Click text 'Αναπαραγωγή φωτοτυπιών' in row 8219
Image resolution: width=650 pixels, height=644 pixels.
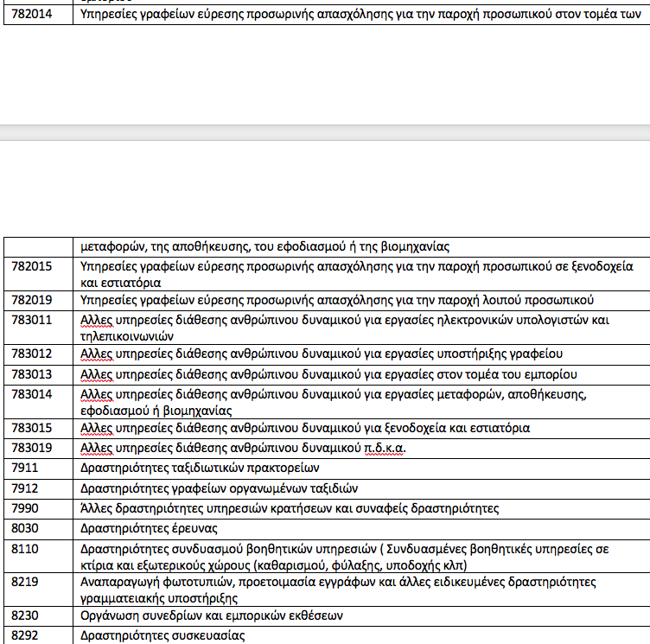[158, 583]
